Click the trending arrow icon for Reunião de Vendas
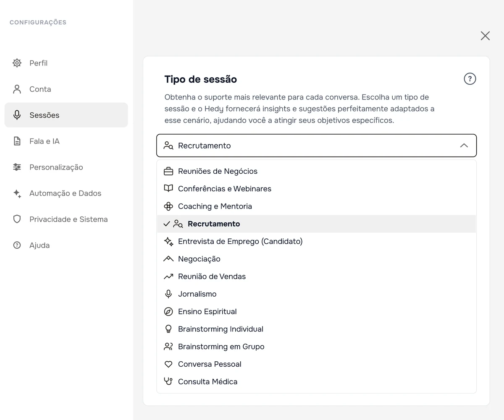Screen dimensions: 504x420 click(168, 277)
